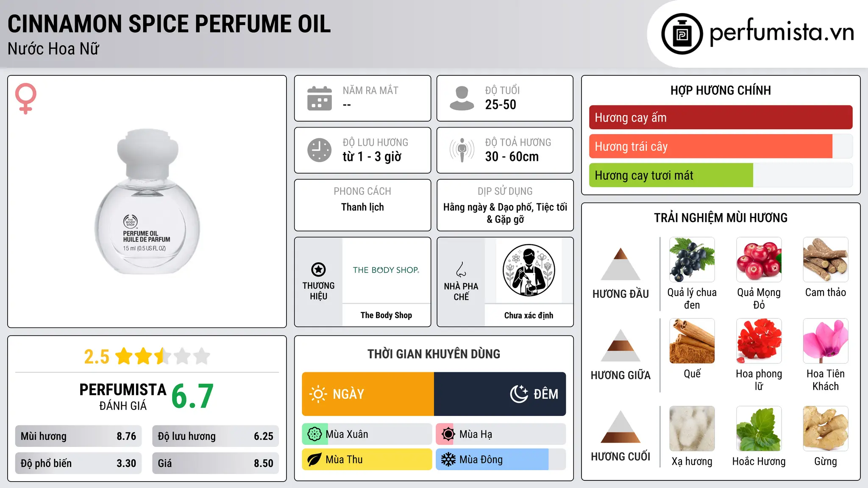Screen dimensions: 868x488
Task: Click the 30 - 60cm sillage value
Action: 512,157
